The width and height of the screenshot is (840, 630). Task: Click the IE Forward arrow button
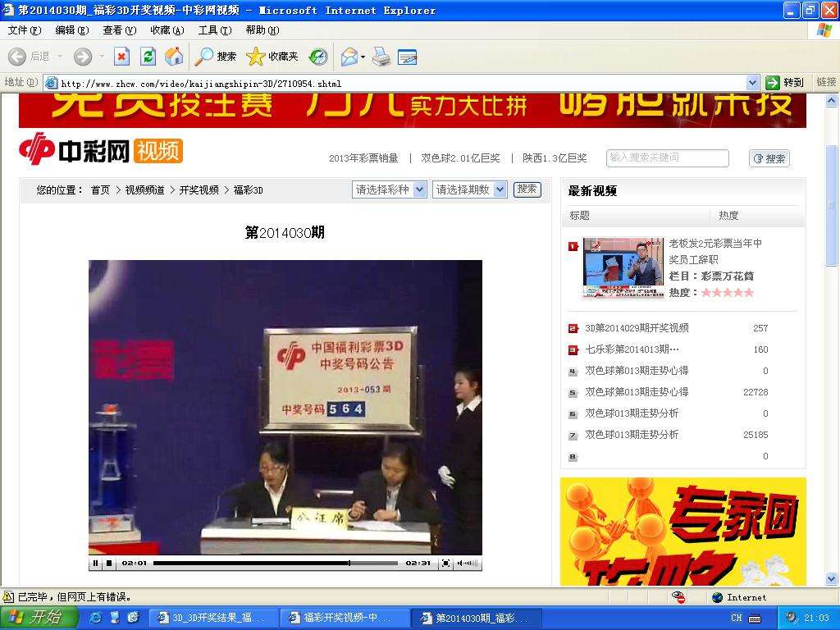[83, 57]
